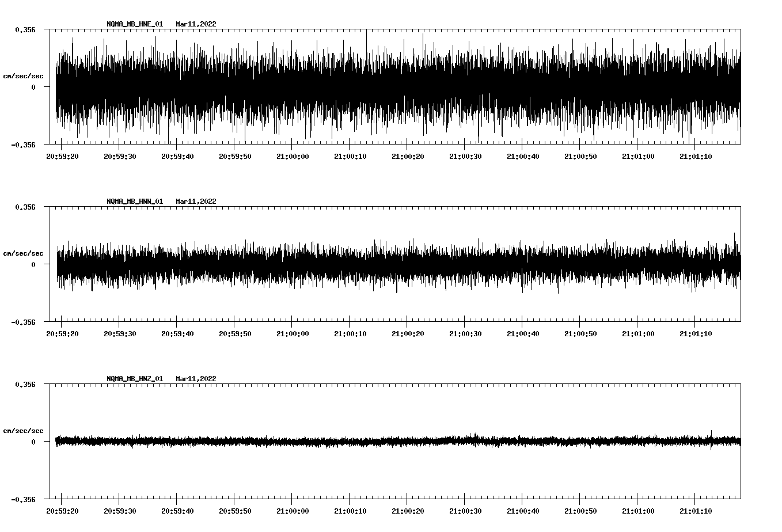The height and width of the screenshot is (532, 782).
Task: Click the cm/sec/sec unit label on HNN plot
Action: click(x=23, y=253)
